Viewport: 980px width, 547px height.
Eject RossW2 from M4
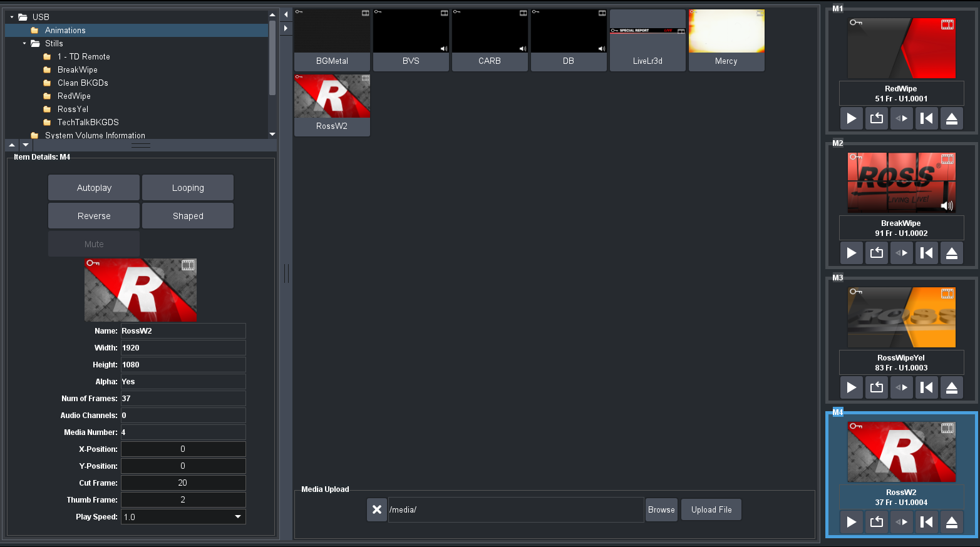point(952,522)
